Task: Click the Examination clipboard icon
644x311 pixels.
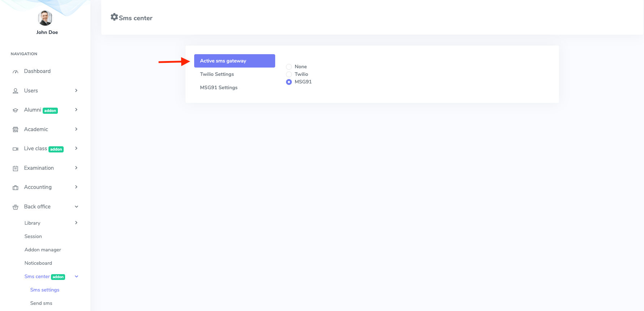Action: (x=15, y=168)
